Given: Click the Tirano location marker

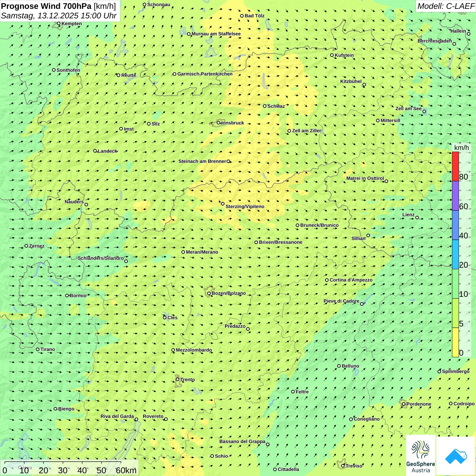Looking at the screenshot, I should coord(38,349).
